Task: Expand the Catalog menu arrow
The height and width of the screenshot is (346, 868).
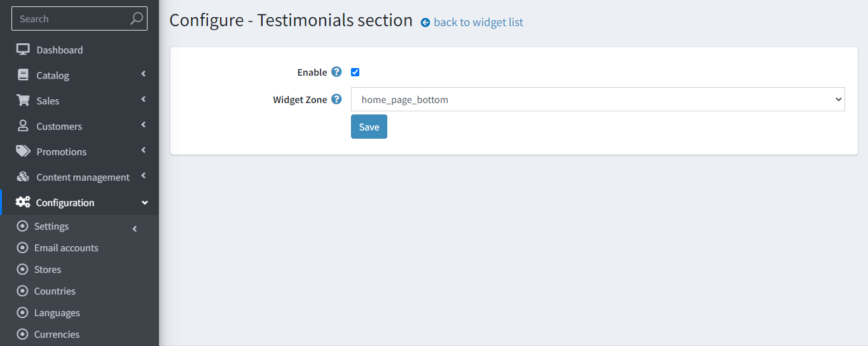Action: (144, 74)
